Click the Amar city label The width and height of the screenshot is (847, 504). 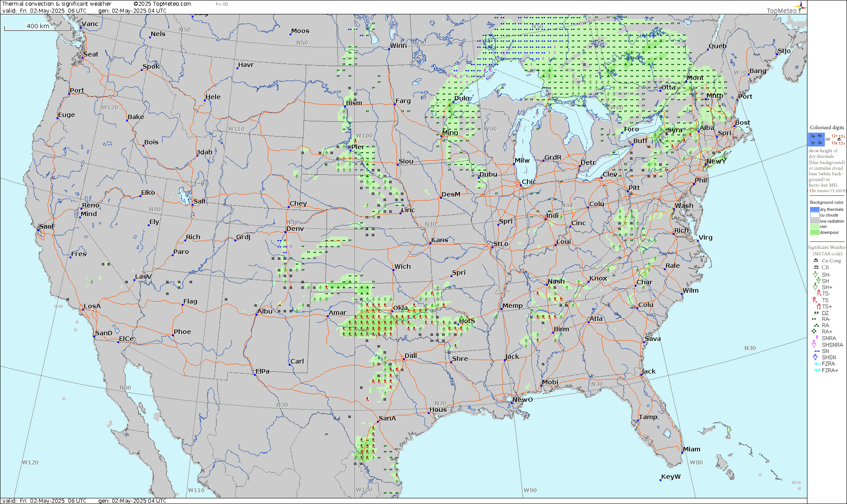[x=337, y=312]
